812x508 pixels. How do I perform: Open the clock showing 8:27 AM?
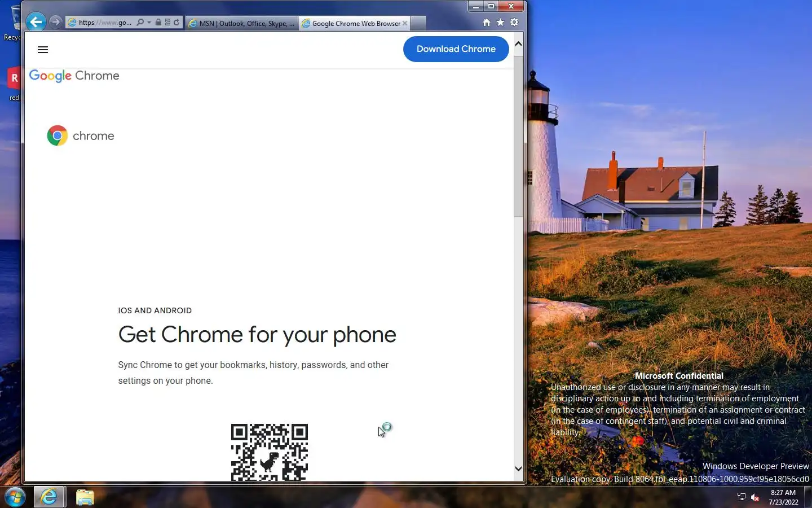(783, 497)
